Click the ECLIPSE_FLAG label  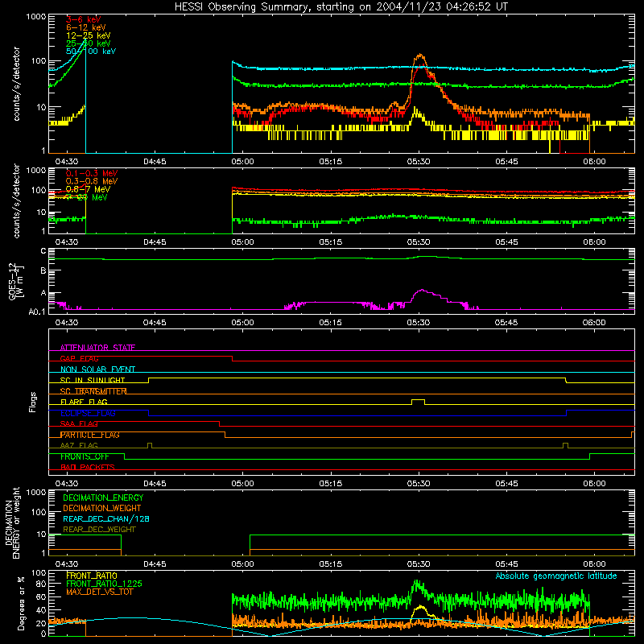[x=88, y=413]
